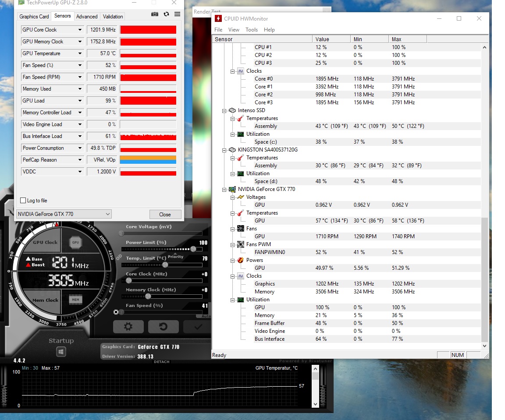Image resolution: width=505 pixels, height=420 pixels.
Task: Click the GPU chip icon in Afterburner gauge
Action: coord(75,242)
